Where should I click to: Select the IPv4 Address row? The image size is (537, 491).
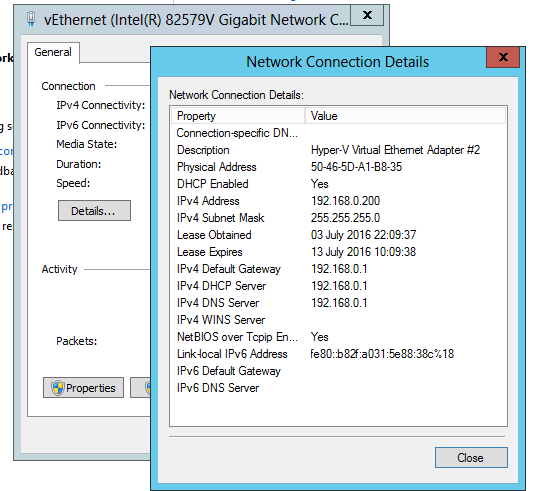pos(338,201)
